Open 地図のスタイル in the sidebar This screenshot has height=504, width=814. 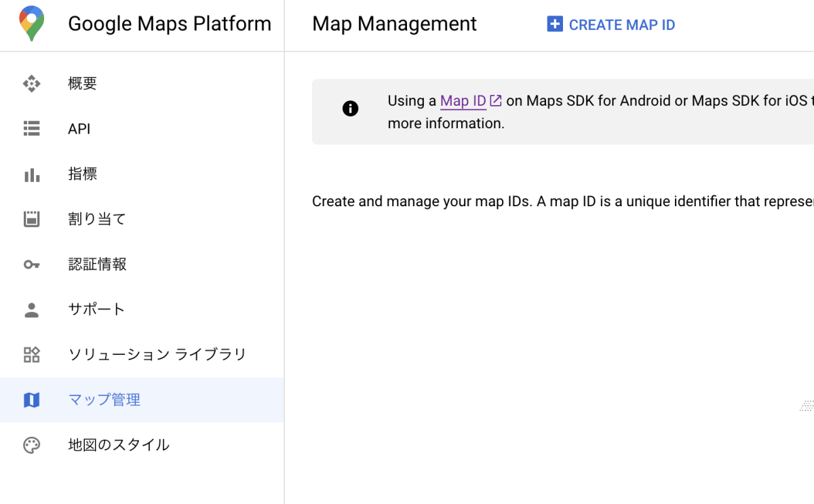(142, 445)
